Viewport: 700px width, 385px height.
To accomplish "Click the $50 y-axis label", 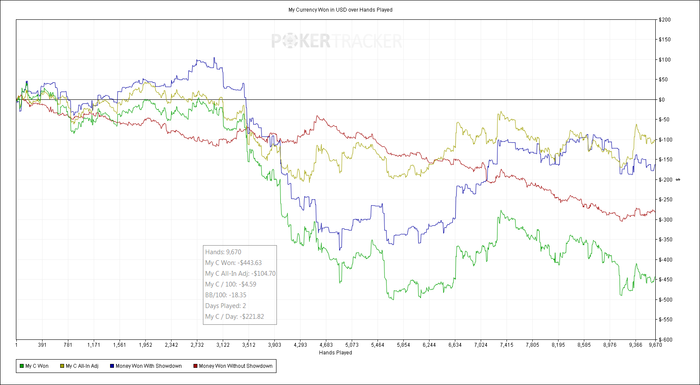I will click(x=662, y=80).
